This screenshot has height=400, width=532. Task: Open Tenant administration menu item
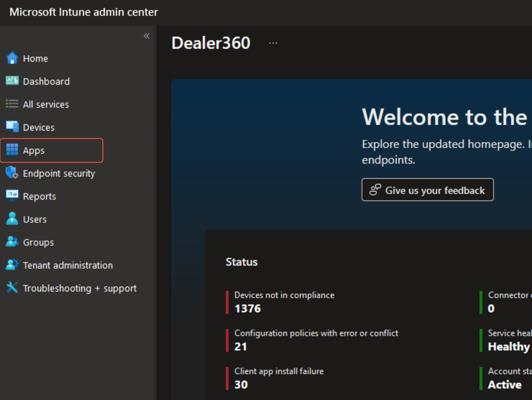(68, 265)
